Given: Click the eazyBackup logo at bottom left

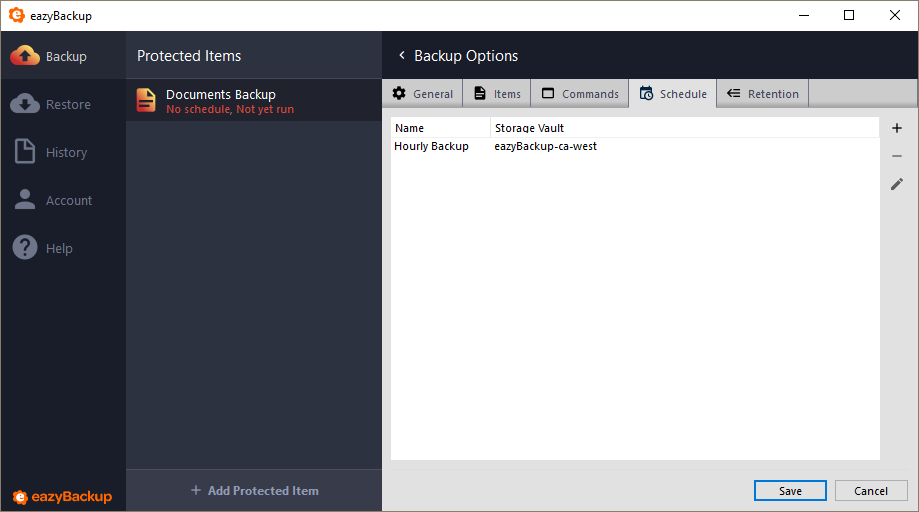Looking at the screenshot, I should (x=62, y=497).
